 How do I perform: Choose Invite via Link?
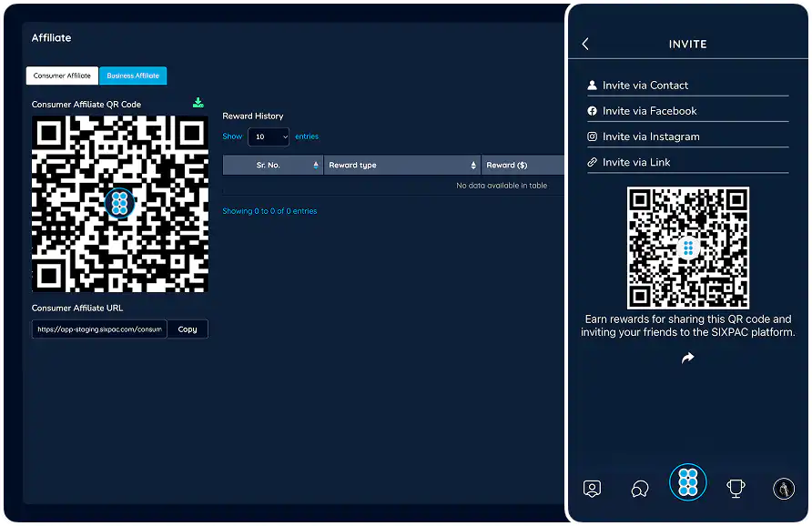click(636, 162)
